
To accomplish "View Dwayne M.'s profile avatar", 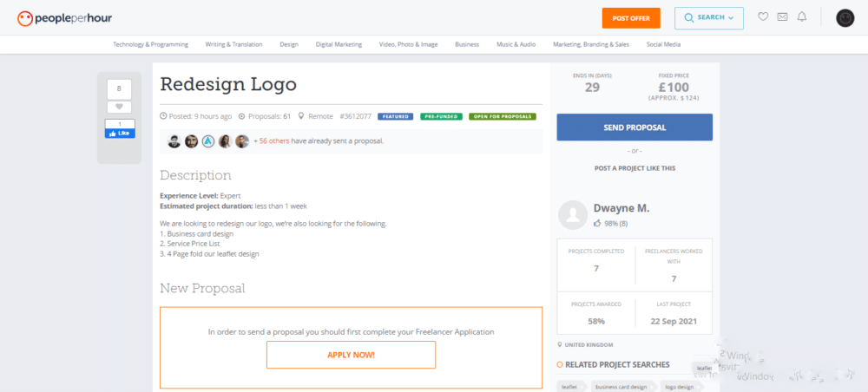I will click(572, 215).
